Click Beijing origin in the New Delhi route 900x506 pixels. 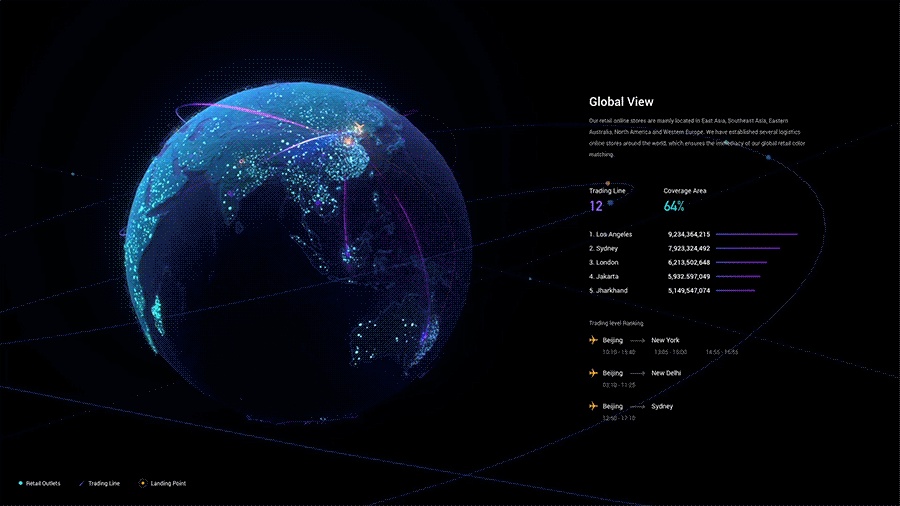click(612, 373)
